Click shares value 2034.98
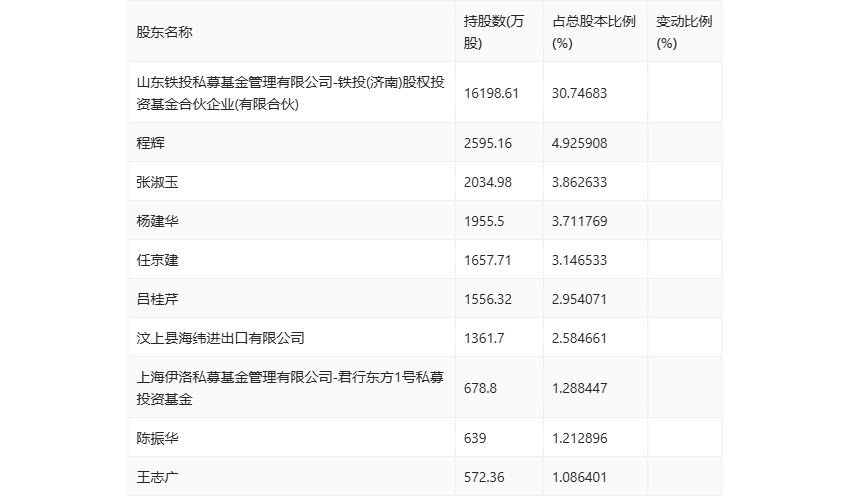Screen dimensions: 850x496 (x=488, y=182)
